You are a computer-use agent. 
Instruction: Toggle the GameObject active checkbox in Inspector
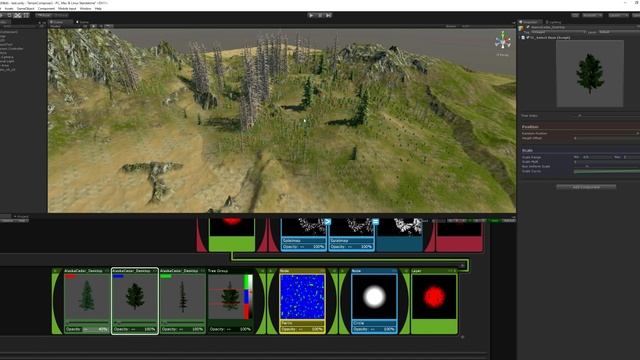[527, 27]
